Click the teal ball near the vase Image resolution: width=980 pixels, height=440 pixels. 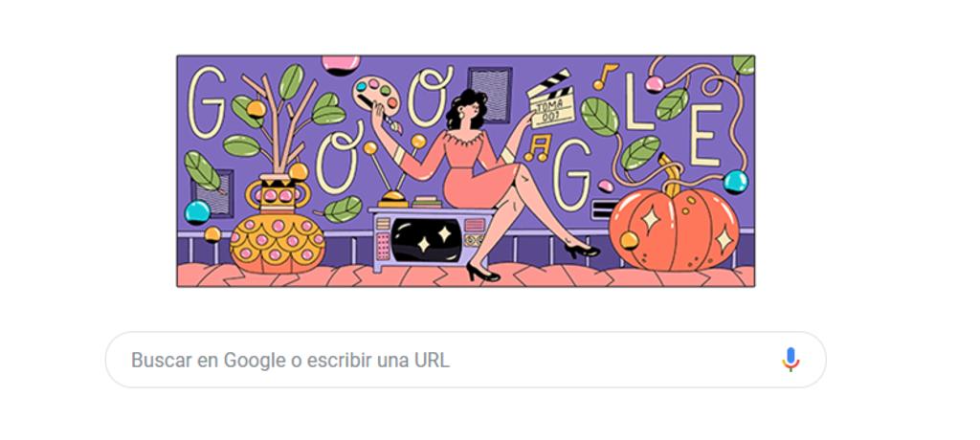tap(197, 212)
